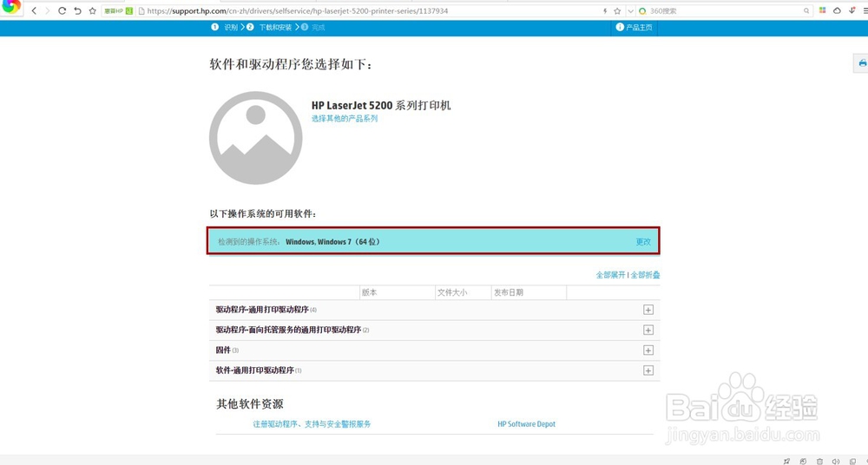Viewport: 868px width, 465px height.
Task: Click 全部展开 to expand all
Action: click(610, 274)
